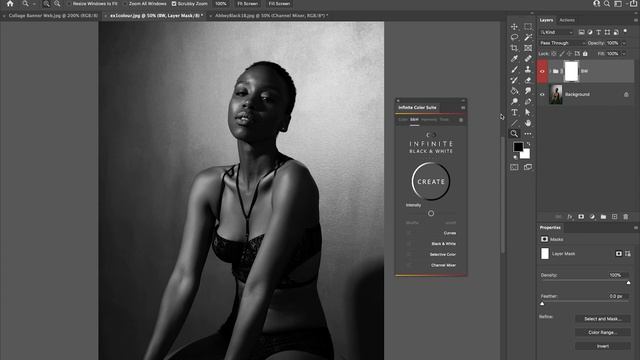Expand the BW group layer arrow
This screenshot has width=640, height=360.
coord(550,71)
